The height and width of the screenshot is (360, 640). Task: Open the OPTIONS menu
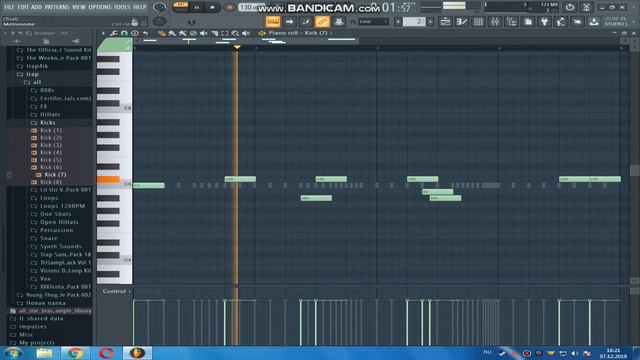point(100,7)
